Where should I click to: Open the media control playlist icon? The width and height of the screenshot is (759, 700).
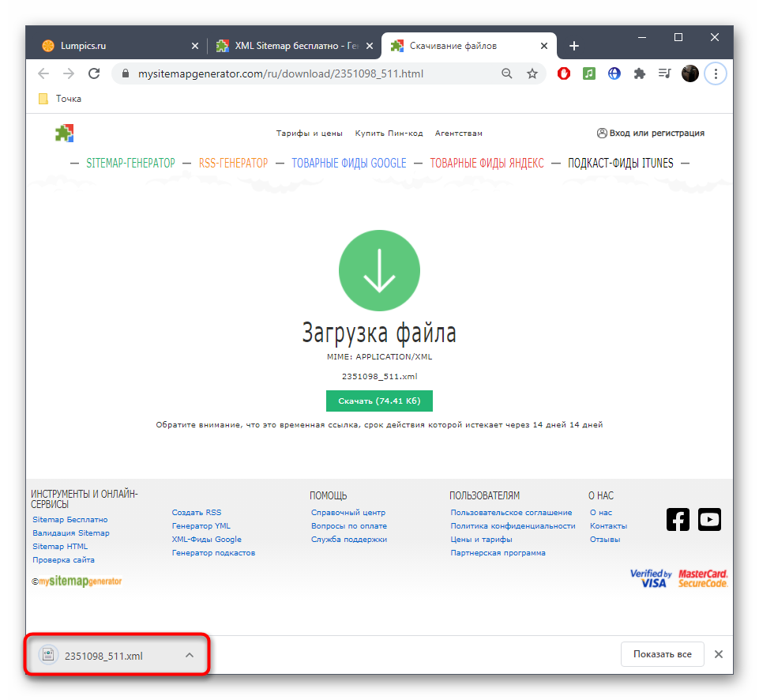(x=665, y=73)
